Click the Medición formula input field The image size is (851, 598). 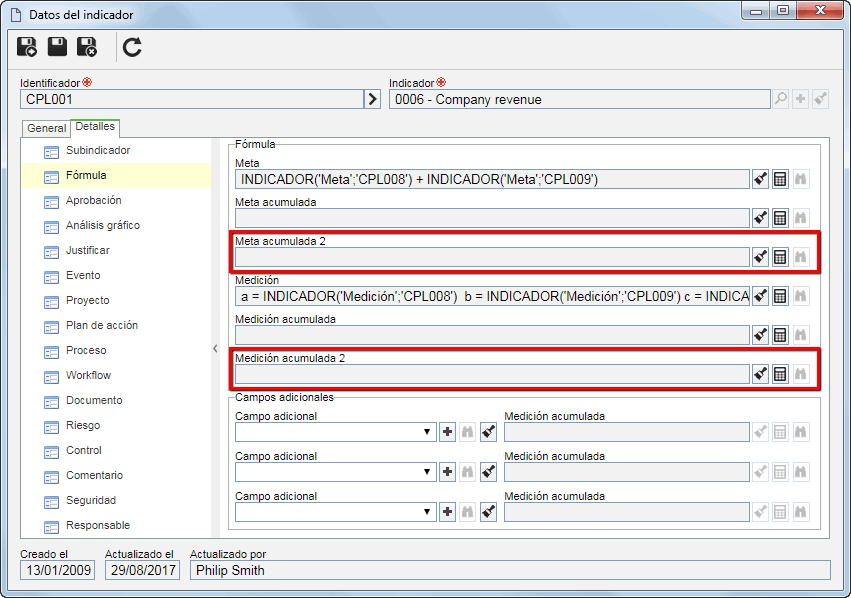point(492,296)
